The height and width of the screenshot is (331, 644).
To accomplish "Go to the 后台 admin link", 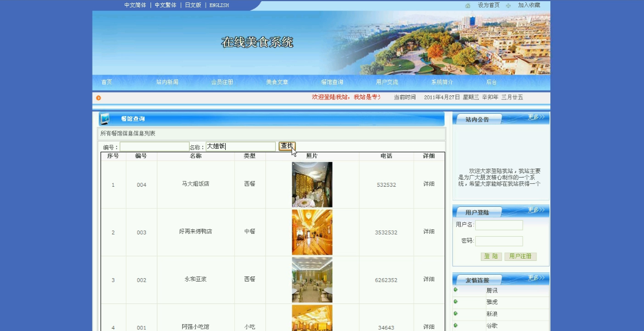I will 492,82.
